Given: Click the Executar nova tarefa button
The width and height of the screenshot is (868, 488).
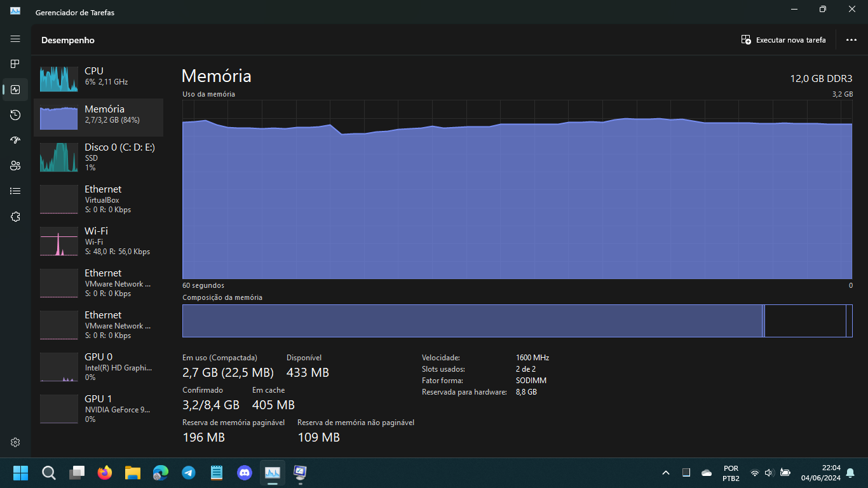Looking at the screenshot, I should point(783,40).
